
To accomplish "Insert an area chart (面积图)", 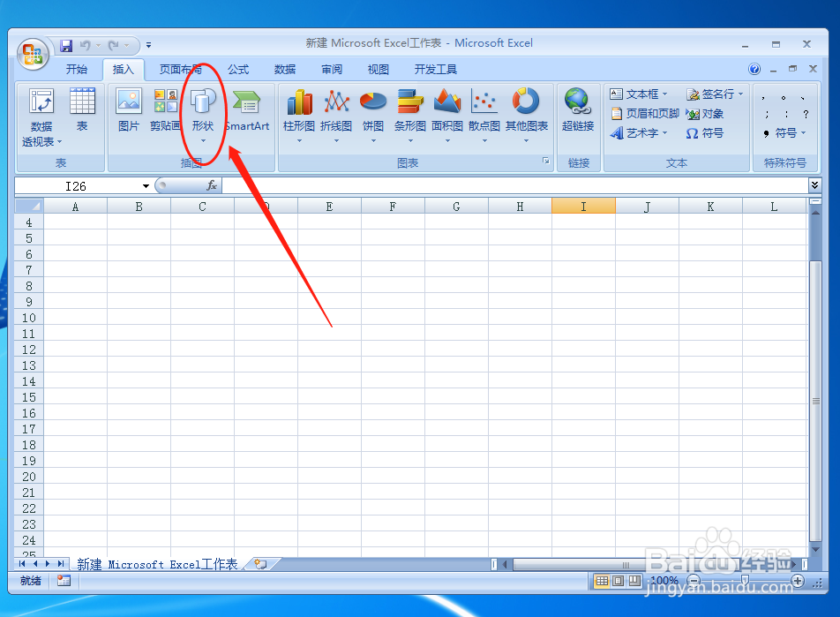I will 447,116.
